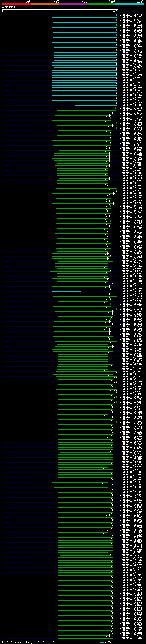The width and height of the screenshot is (146, 644).
Task: Open hit UniRef100_Q9FPI3
Action: point(131,15)
